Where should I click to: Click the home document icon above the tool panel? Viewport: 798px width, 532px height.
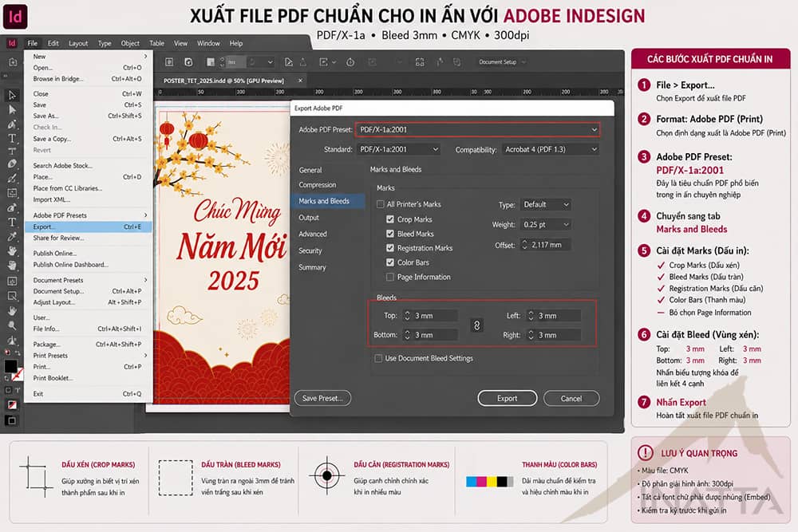tap(13, 62)
